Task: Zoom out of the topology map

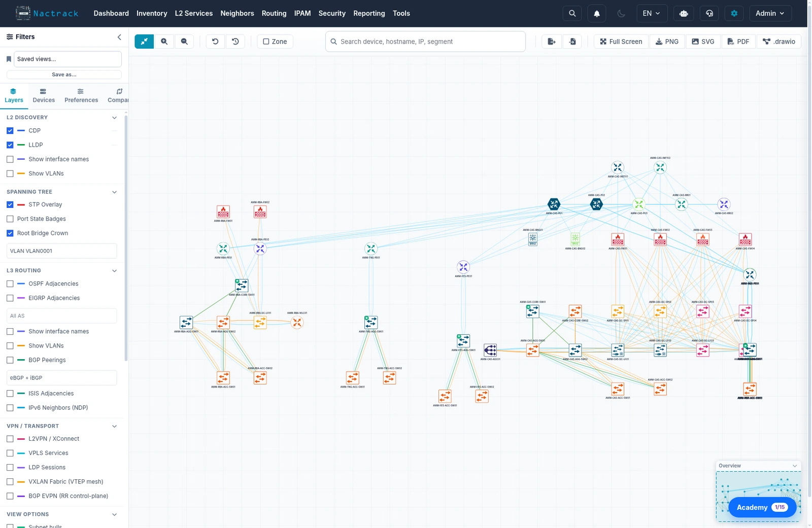Action: tap(184, 42)
